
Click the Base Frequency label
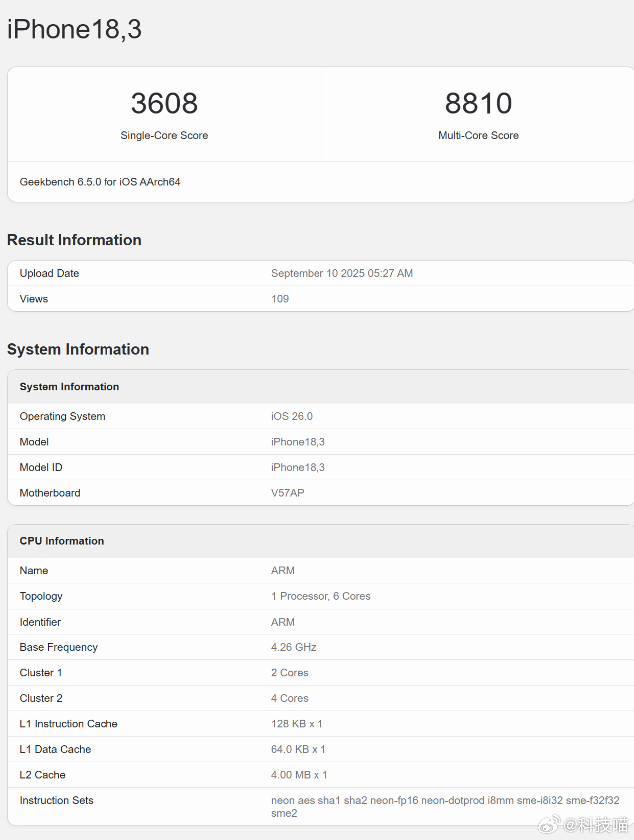59,647
